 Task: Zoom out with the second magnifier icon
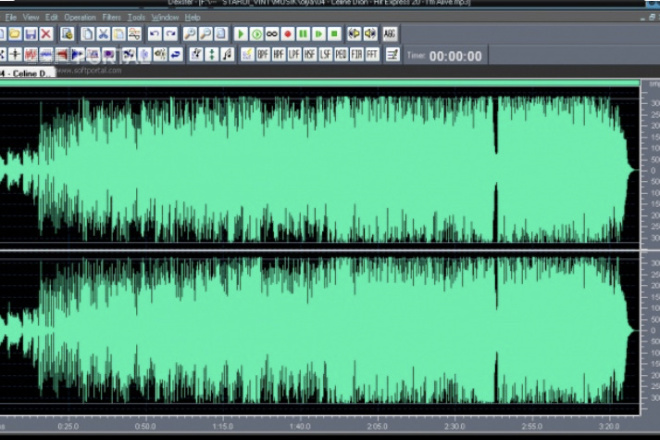pyautogui.click(x=205, y=34)
